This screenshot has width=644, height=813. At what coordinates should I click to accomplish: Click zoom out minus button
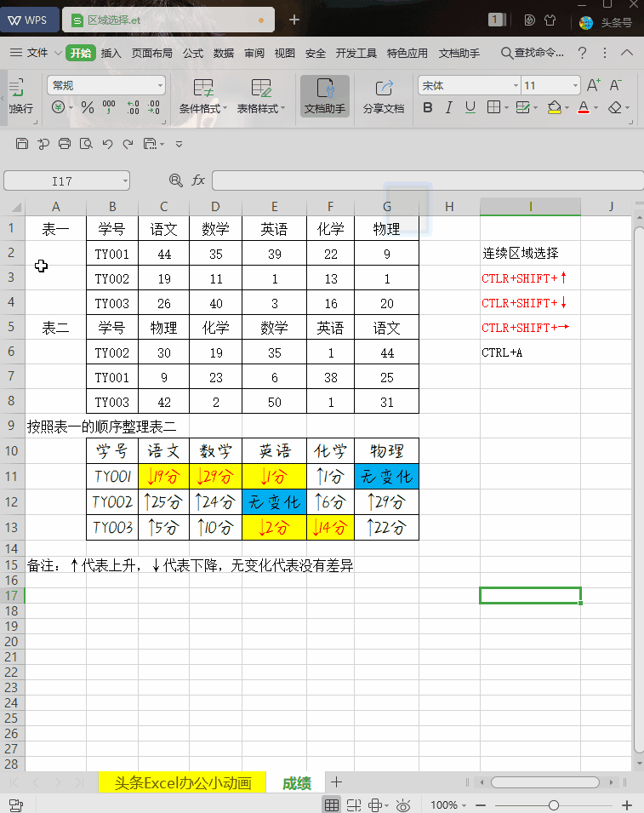(481, 804)
